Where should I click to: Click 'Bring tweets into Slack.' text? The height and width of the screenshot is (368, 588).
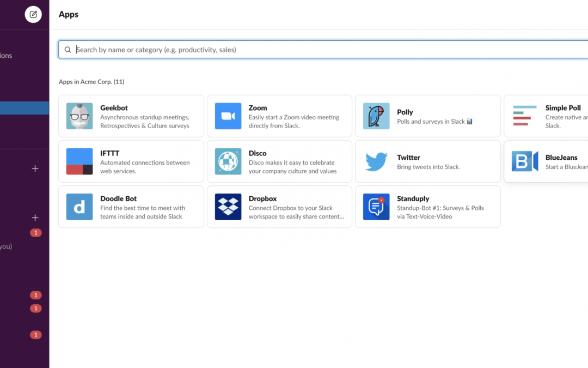(x=428, y=167)
